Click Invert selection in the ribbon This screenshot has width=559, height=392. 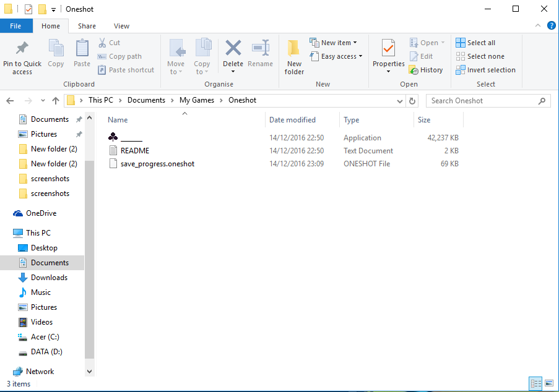pyautogui.click(x=485, y=70)
